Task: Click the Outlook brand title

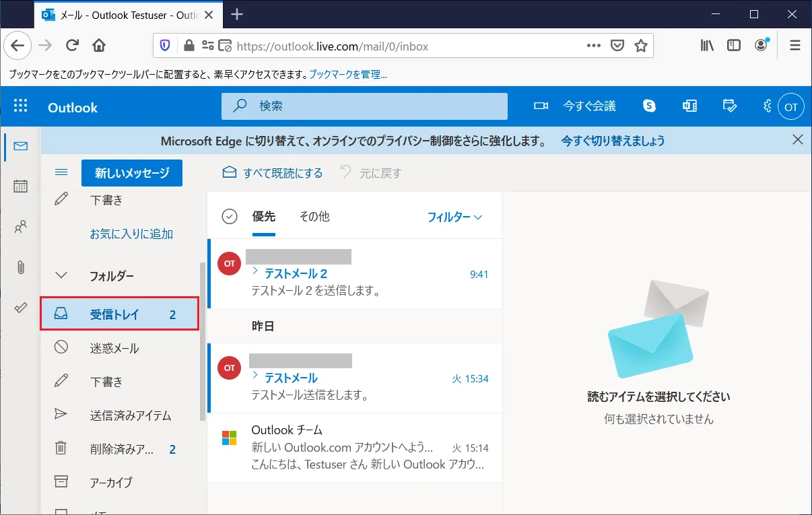Action: pos(73,108)
